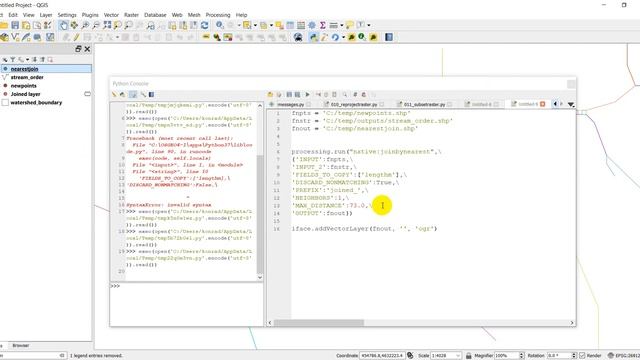Viewport: 640px width, 360px height.
Task: Click the editor horizontal scrollbar
Action: coord(319,323)
